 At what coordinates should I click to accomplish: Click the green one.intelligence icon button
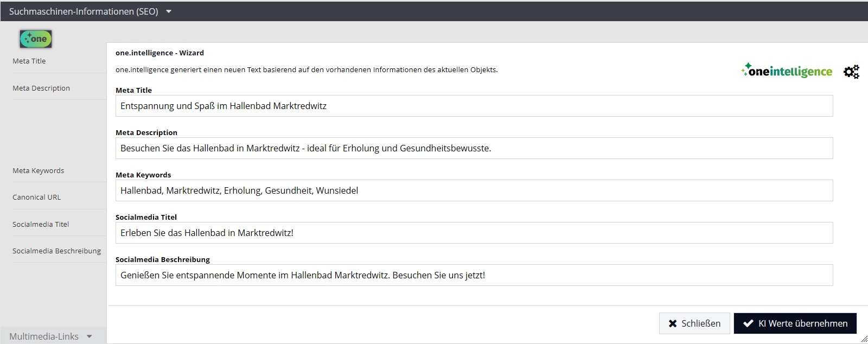(36, 39)
